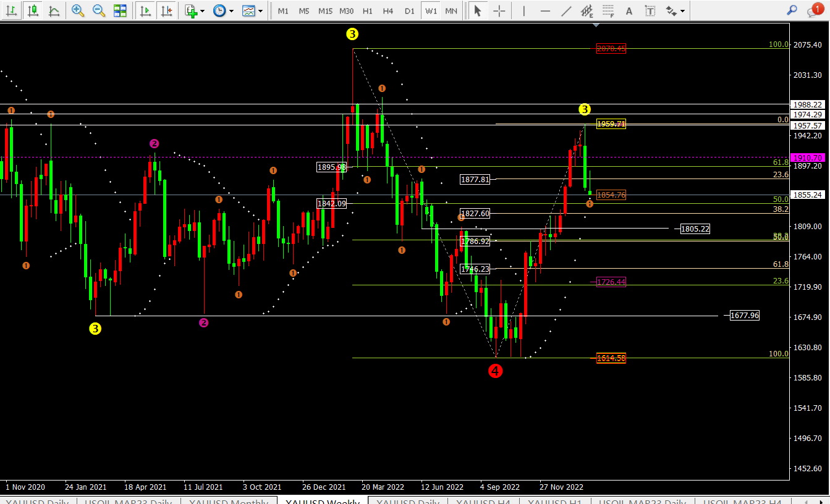Select the MN timeframe
This screenshot has width=830, height=504.
coord(451,11)
